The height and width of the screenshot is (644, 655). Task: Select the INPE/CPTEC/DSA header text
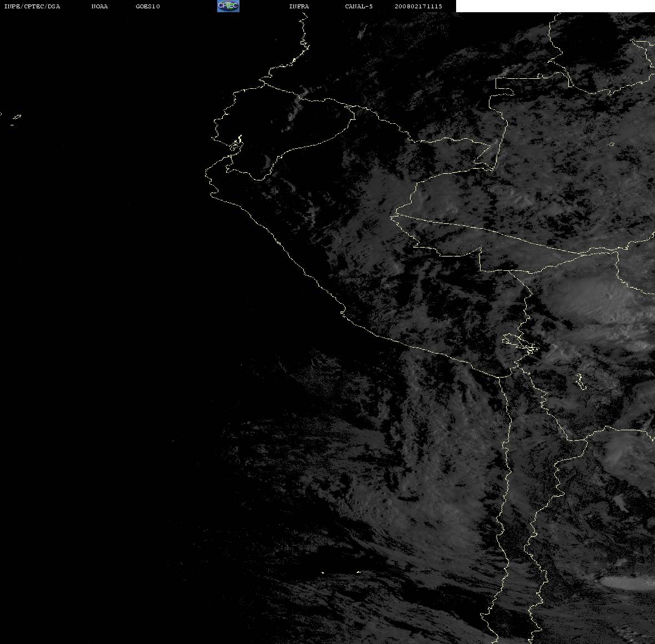pos(32,6)
